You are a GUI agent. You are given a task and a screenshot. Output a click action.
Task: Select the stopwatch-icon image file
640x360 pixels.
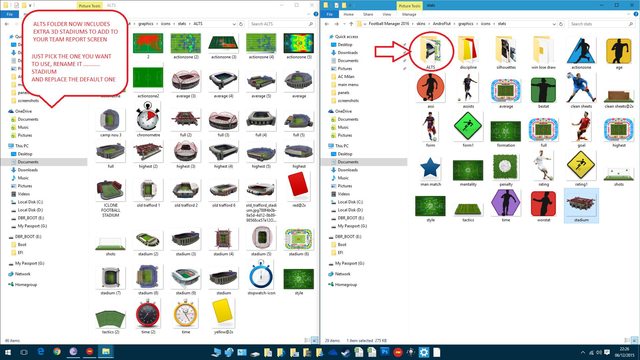261,278
